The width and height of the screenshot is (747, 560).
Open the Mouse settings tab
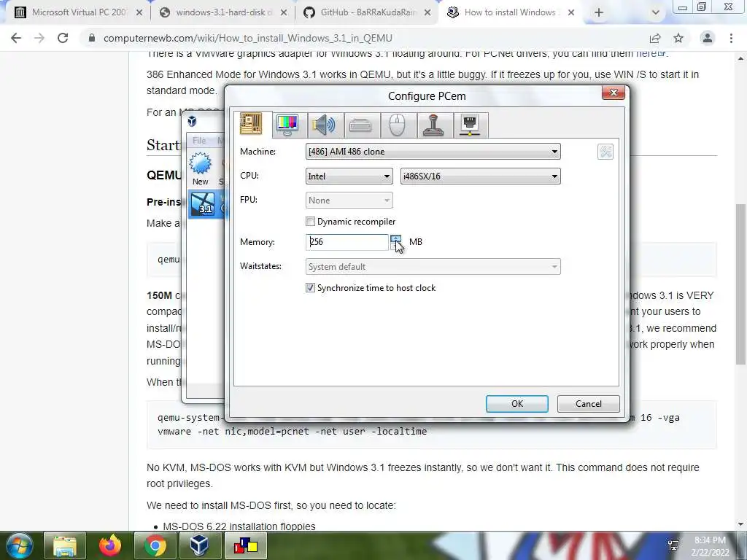point(397,125)
